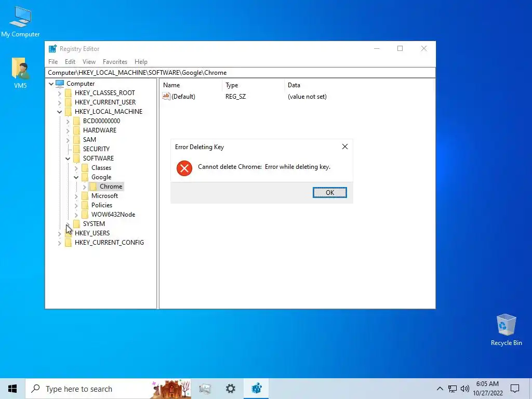Expand the HARDWARE key

(68, 130)
